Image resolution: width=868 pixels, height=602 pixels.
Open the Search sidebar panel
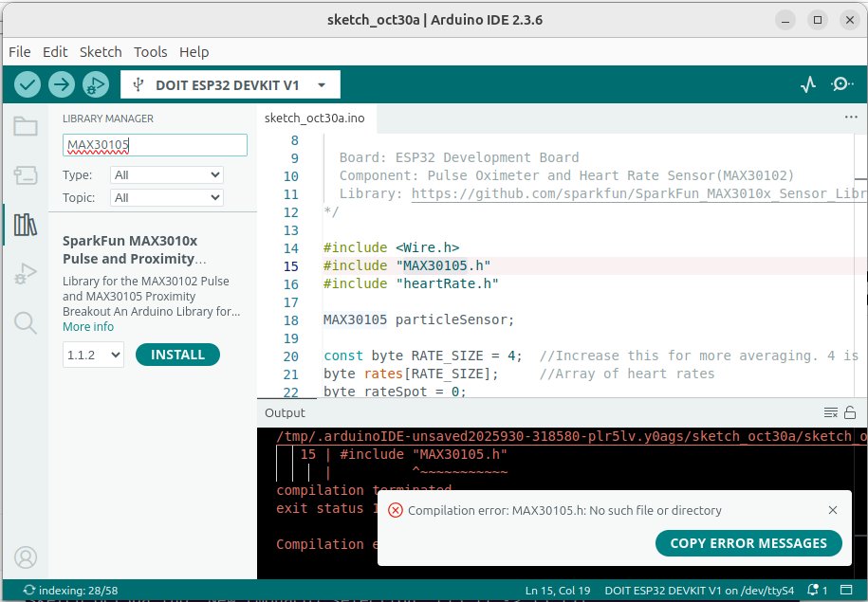tap(25, 323)
